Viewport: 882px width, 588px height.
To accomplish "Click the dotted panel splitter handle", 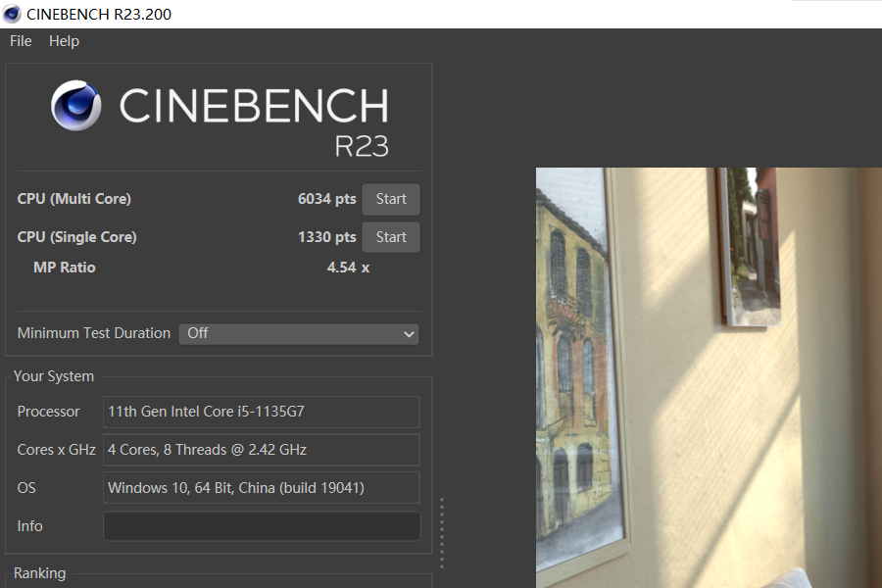I will (x=442, y=532).
